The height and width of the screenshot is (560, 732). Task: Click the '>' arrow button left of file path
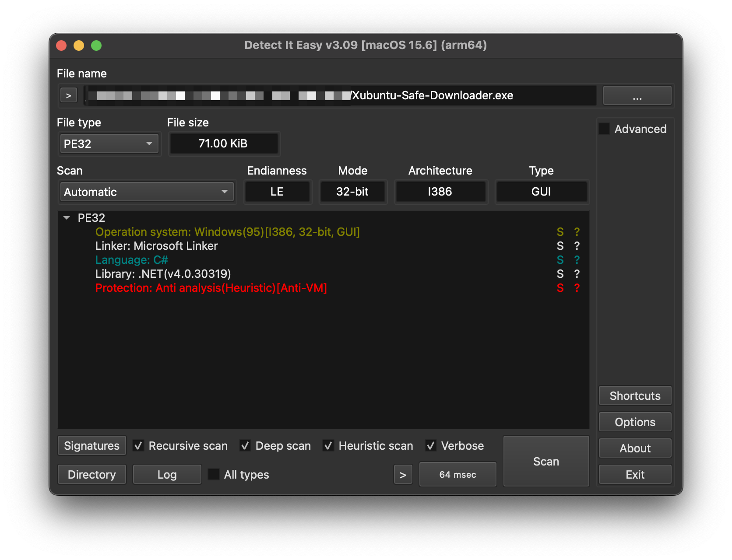click(x=68, y=95)
